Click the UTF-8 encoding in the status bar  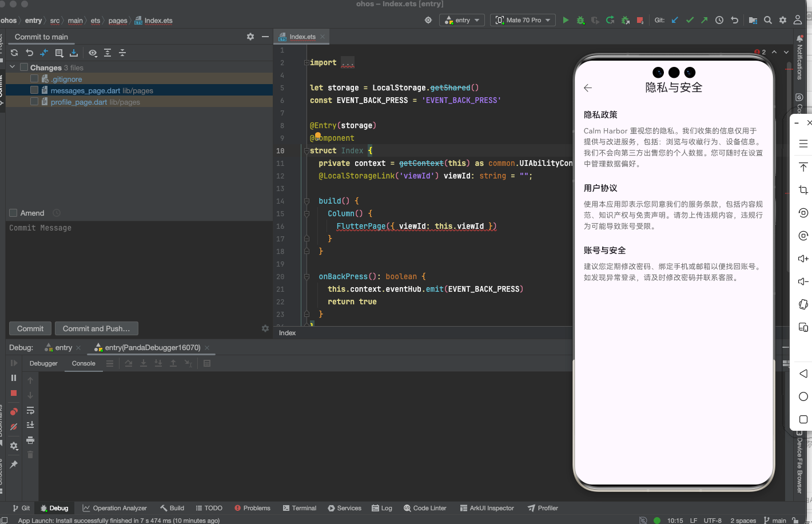coord(713,520)
